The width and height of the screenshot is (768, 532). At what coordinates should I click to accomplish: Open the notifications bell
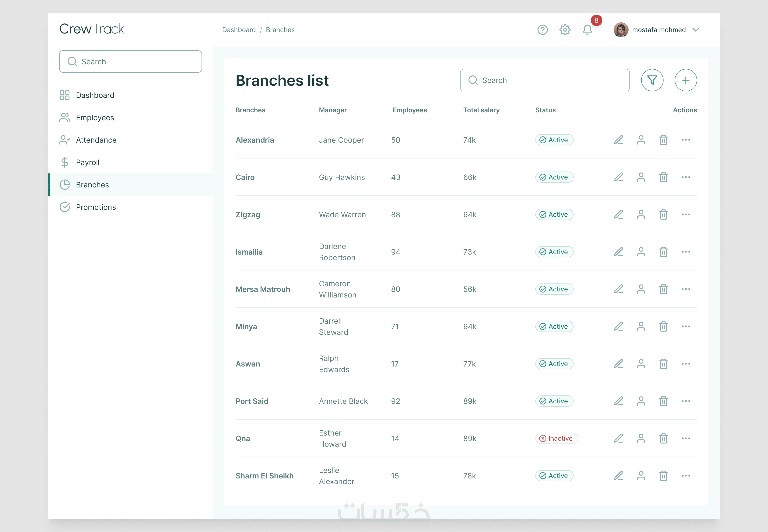point(587,30)
